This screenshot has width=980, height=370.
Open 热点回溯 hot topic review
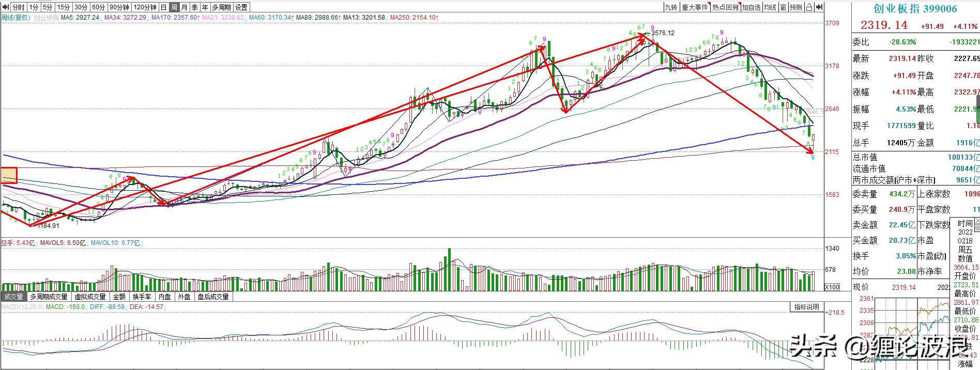tap(725, 7)
